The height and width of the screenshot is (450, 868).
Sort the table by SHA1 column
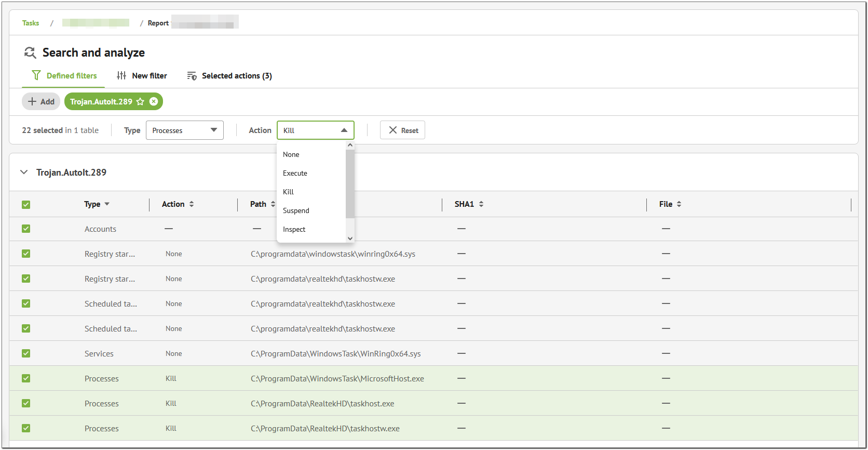[481, 204]
